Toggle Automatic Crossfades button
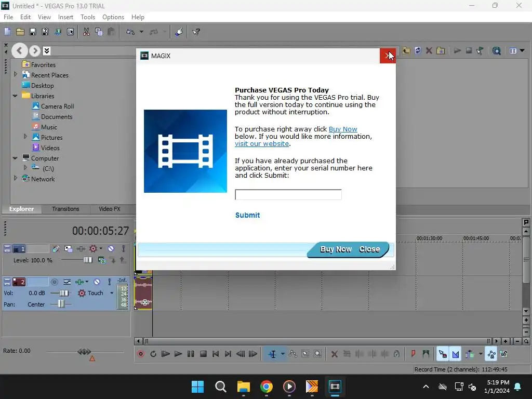This screenshot has width=532, height=399. tap(455, 354)
